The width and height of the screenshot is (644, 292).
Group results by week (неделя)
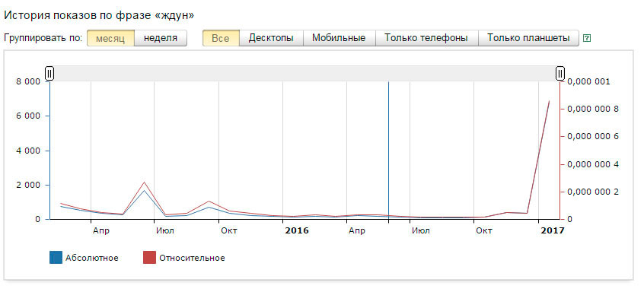tap(161, 38)
